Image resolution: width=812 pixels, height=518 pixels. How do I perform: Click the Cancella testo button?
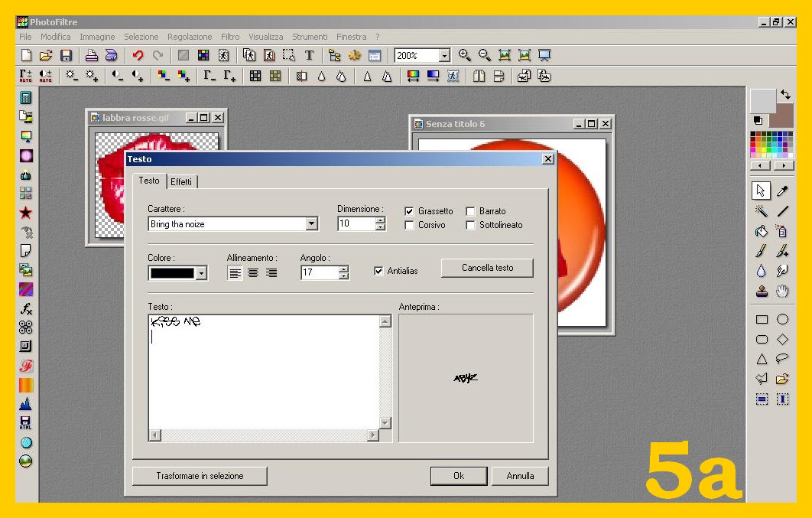tap(487, 268)
